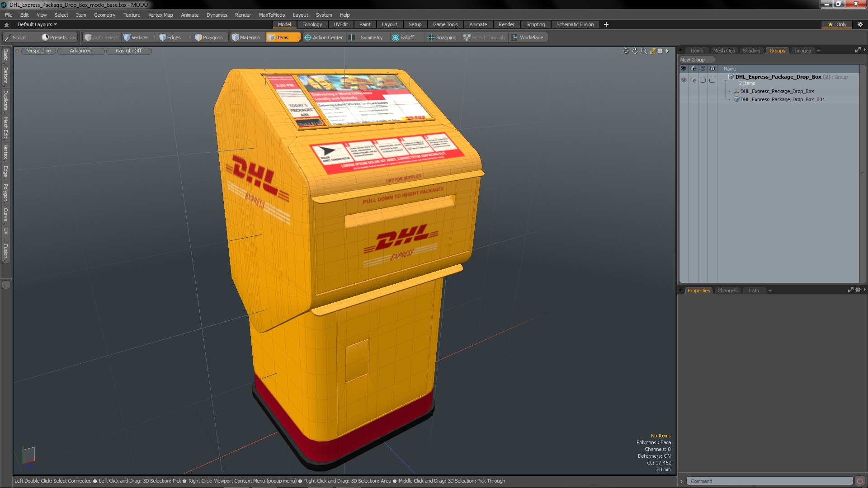Viewport: 868px width, 488px height.
Task: Click viewport pan (move) icon
Action: point(626,51)
